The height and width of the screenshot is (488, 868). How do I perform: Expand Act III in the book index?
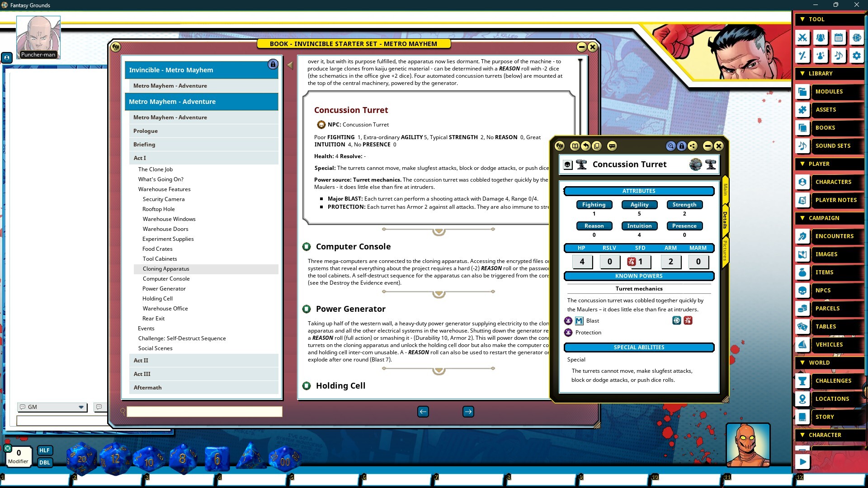pos(203,374)
